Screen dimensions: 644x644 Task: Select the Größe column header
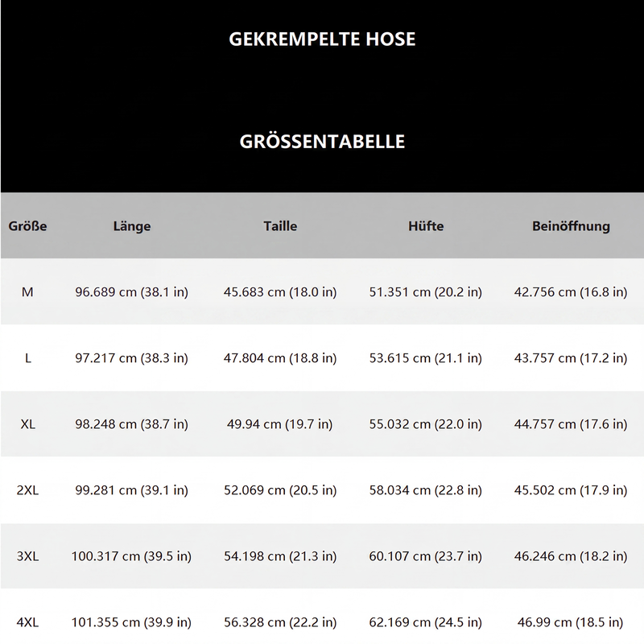click(27, 226)
